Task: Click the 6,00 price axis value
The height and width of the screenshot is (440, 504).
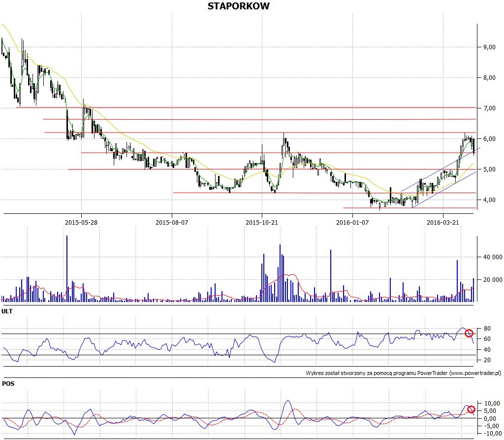Action: 490,139
